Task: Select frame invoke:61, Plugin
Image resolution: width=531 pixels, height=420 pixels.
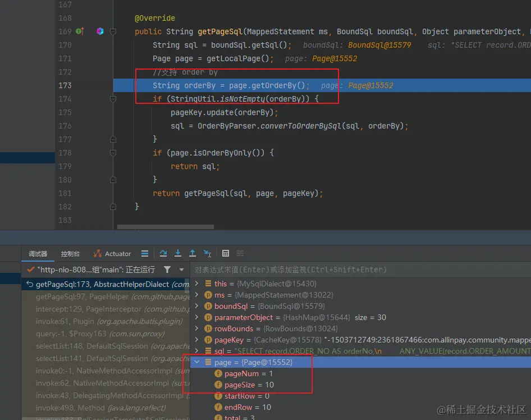Action: point(106,321)
